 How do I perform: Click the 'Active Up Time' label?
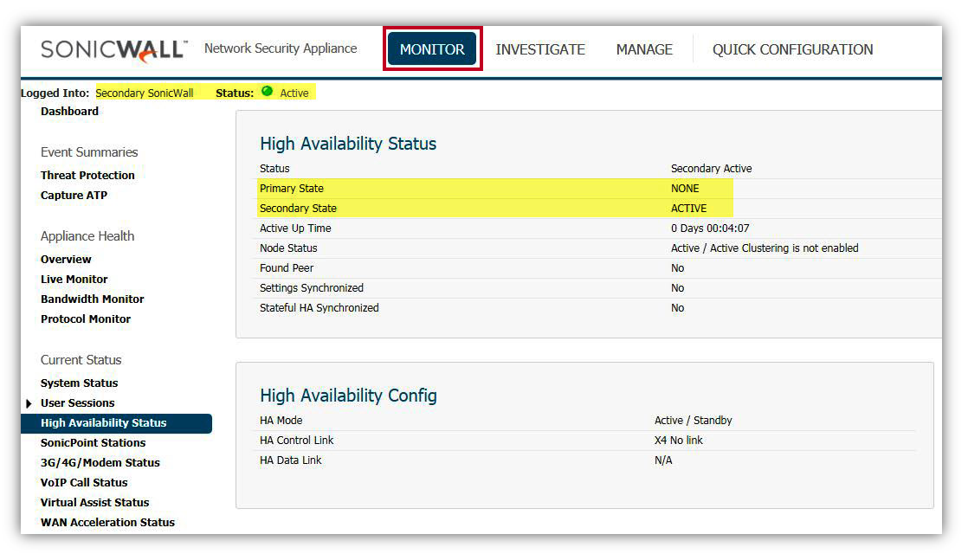(296, 229)
